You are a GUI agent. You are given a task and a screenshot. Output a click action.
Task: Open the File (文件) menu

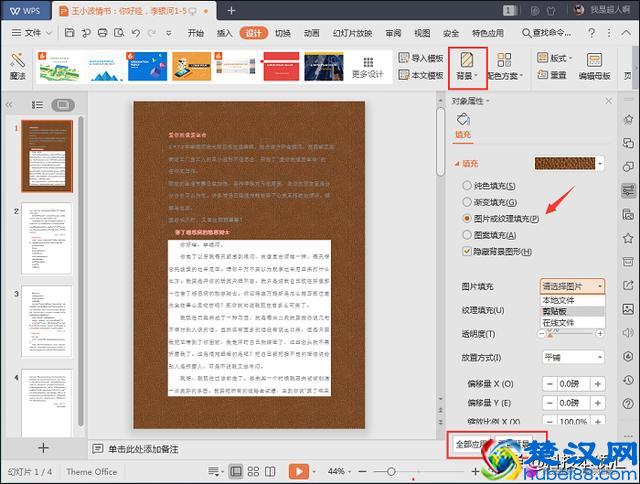(31, 33)
